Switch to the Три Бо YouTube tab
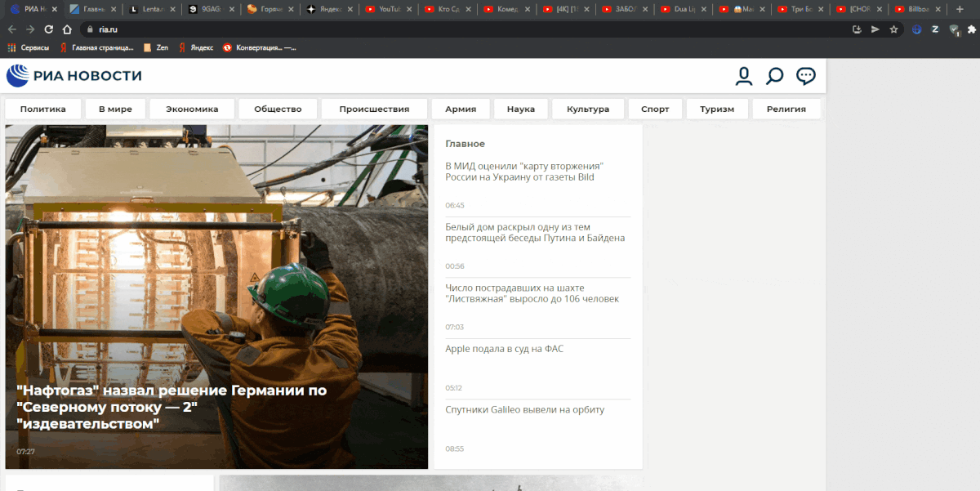Screen dimensions: 980x491 tap(800, 9)
